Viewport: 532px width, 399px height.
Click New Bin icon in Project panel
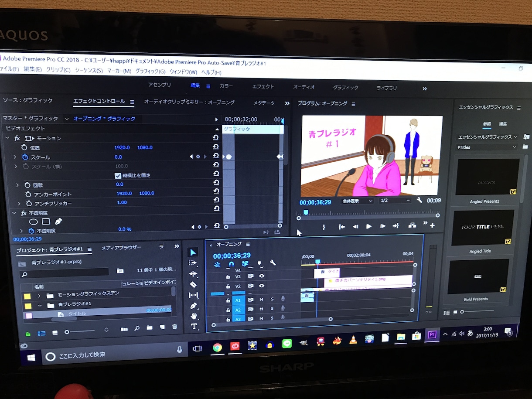(150, 327)
